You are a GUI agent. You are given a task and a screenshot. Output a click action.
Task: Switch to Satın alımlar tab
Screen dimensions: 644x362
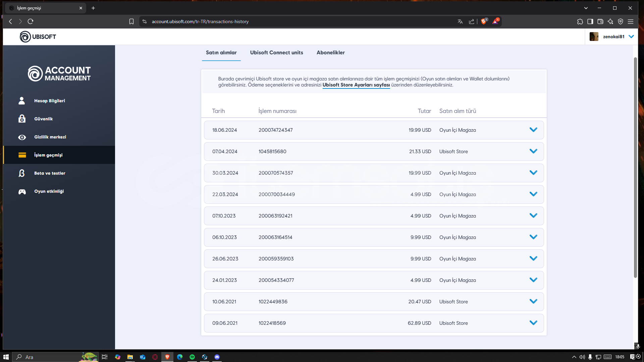point(221,53)
